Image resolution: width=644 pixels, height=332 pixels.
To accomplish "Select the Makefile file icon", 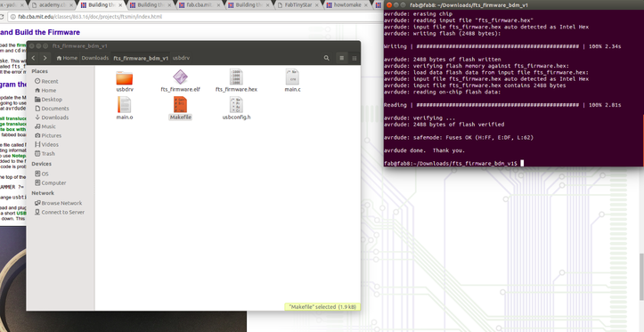I will tap(180, 105).
